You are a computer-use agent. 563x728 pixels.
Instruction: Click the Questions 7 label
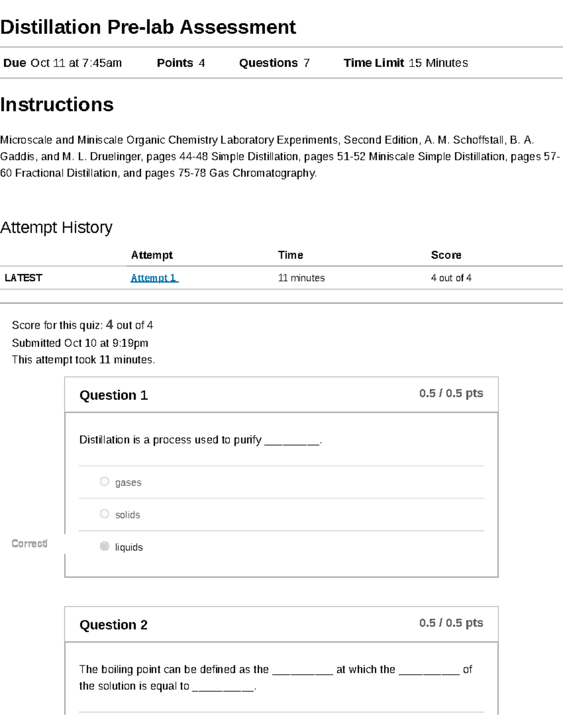coord(274,63)
